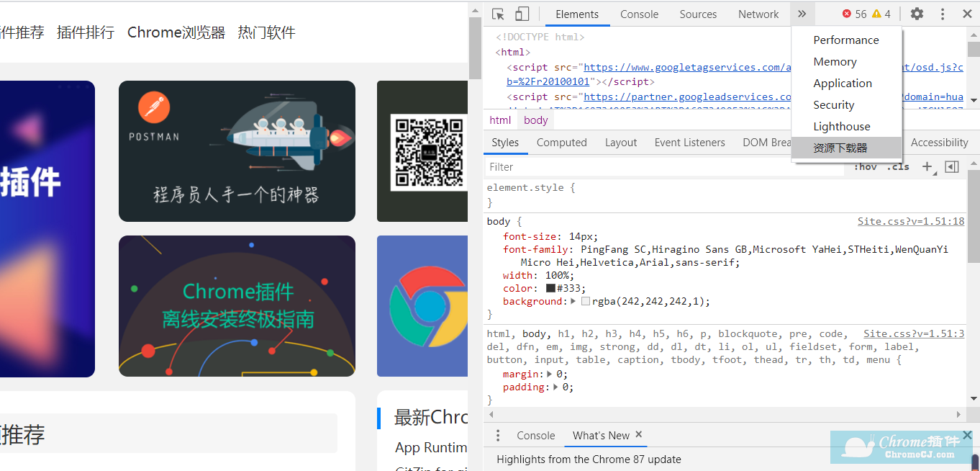The height and width of the screenshot is (471, 980).
Task: Open the customize DevTools three-dot menu
Action: click(x=943, y=14)
